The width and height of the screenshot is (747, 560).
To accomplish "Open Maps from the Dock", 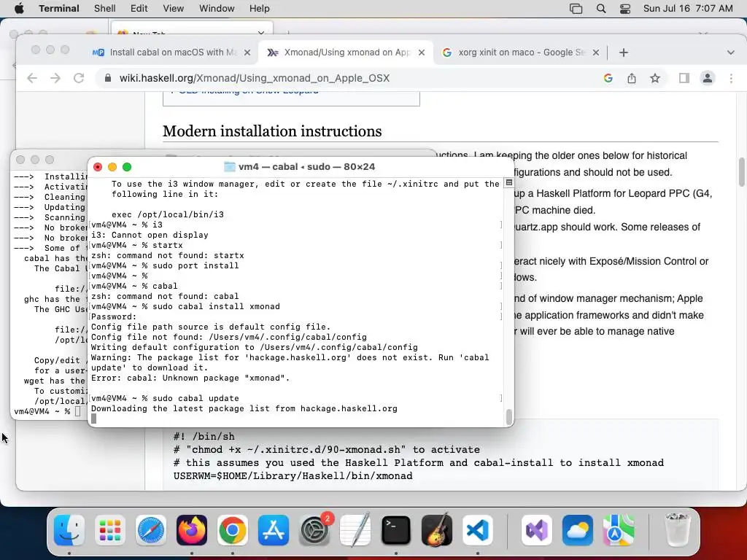I will tap(619, 530).
